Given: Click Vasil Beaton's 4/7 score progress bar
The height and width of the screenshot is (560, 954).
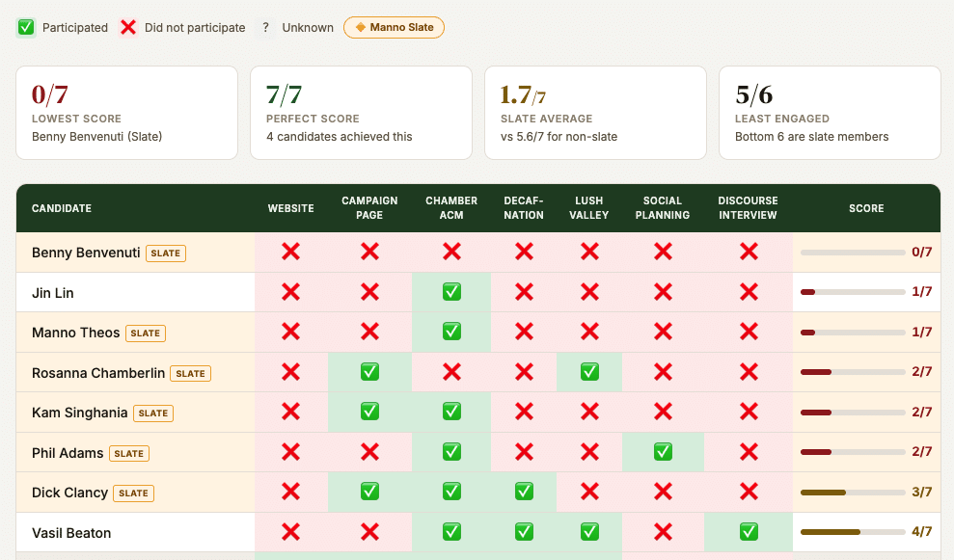Looking at the screenshot, I should [853, 532].
